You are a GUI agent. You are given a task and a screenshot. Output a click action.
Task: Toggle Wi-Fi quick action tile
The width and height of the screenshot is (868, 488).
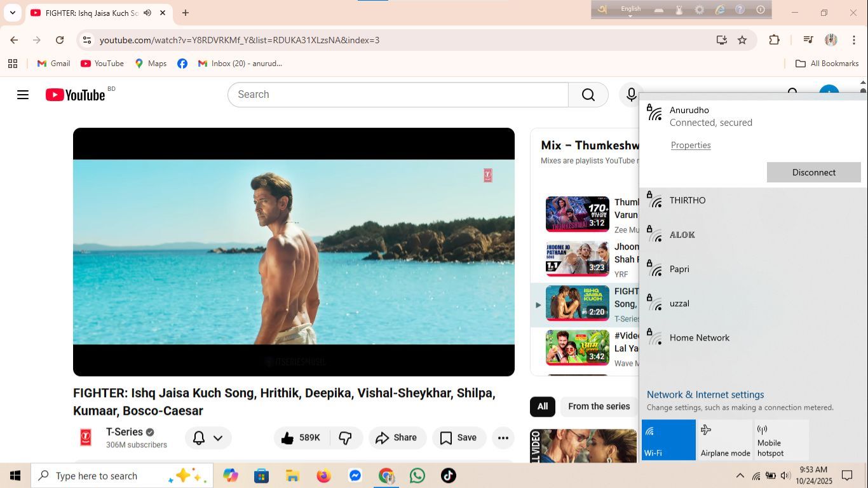668,440
